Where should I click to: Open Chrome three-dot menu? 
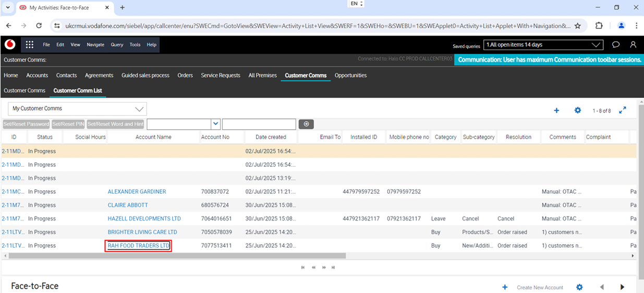point(637,26)
